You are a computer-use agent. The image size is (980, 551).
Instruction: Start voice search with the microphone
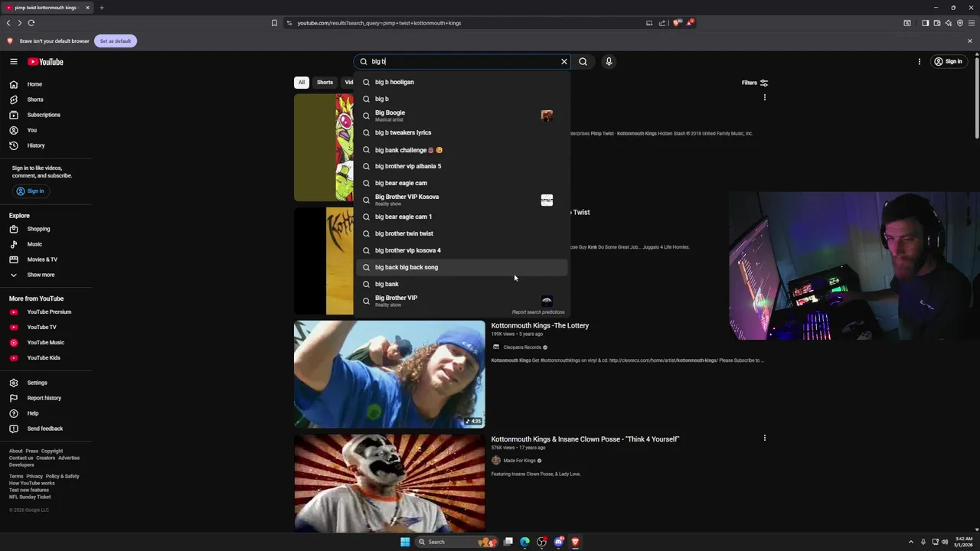tap(609, 61)
